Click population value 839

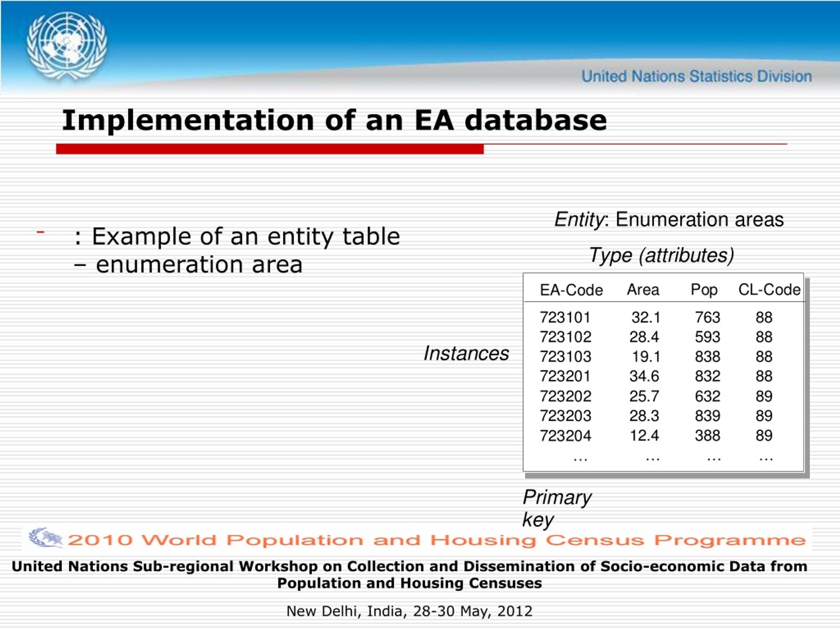click(x=707, y=416)
